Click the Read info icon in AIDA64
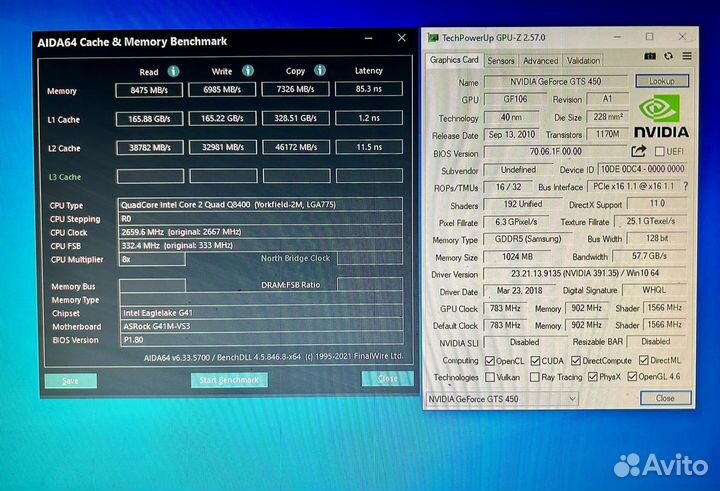 click(x=173, y=71)
